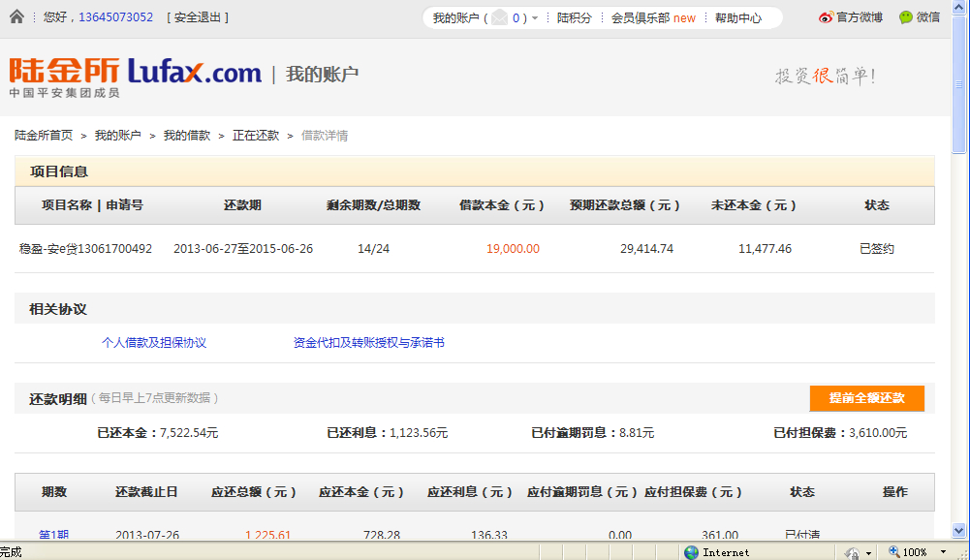Click the Internet zone globe icon
The height and width of the screenshot is (560, 970).
[691, 552]
